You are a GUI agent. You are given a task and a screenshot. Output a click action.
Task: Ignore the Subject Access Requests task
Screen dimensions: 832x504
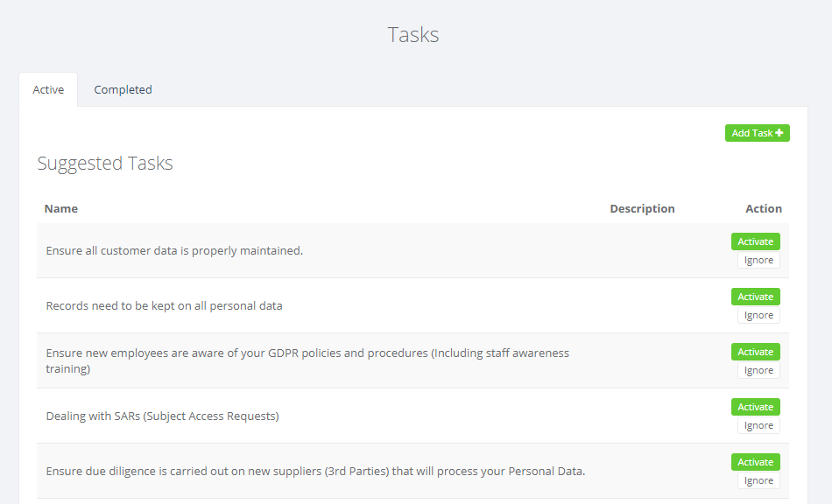coord(758,425)
